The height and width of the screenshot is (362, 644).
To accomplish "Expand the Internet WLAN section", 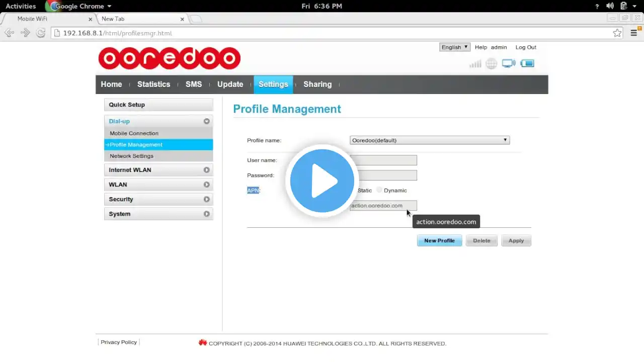I will 158,170.
